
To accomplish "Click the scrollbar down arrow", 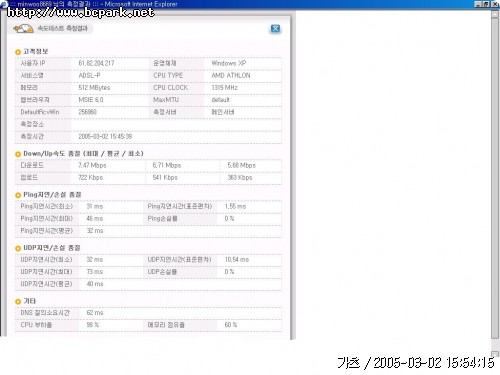I will [495, 354].
